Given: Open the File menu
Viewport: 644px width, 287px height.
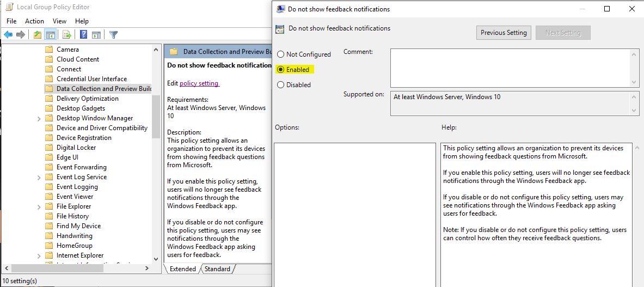Looking at the screenshot, I should coord(11,21).
